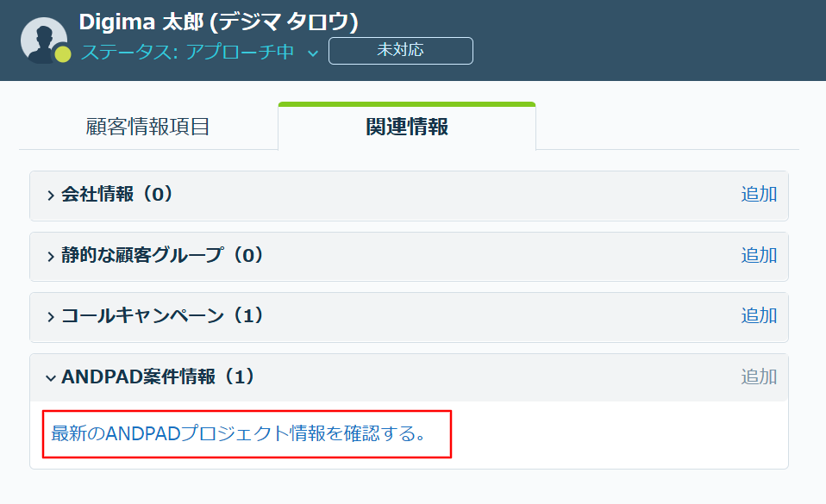Click greyed 追加 in ANDPAD案件情報 row

click(759, 376)
